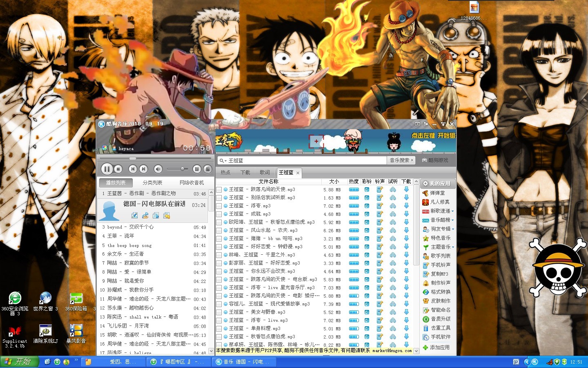This screenshot has height=368, width=588.
Task: Select the 分类列表 tab
Action: [152, 182]
